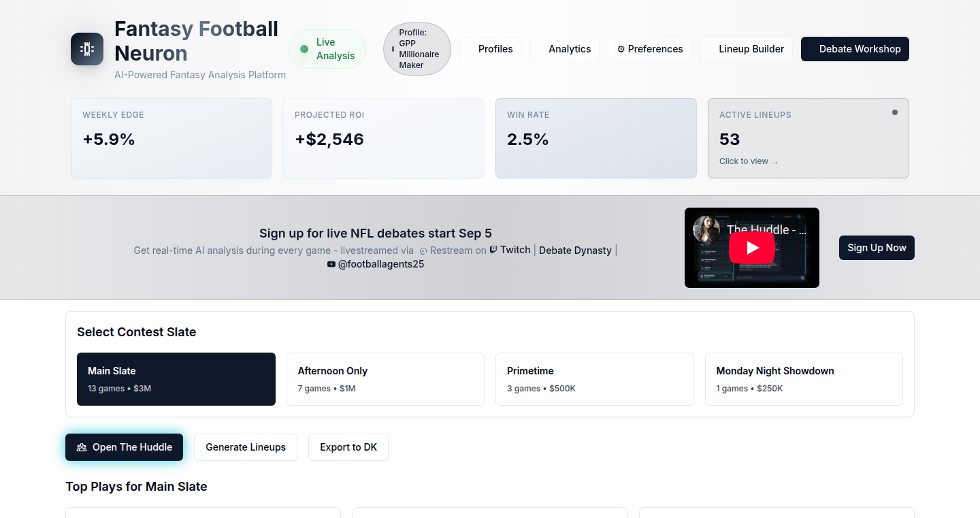The height and width of the screenshot is (518, 980).
Task: Select the Main Slate contest option
Action: coord(176,379)
